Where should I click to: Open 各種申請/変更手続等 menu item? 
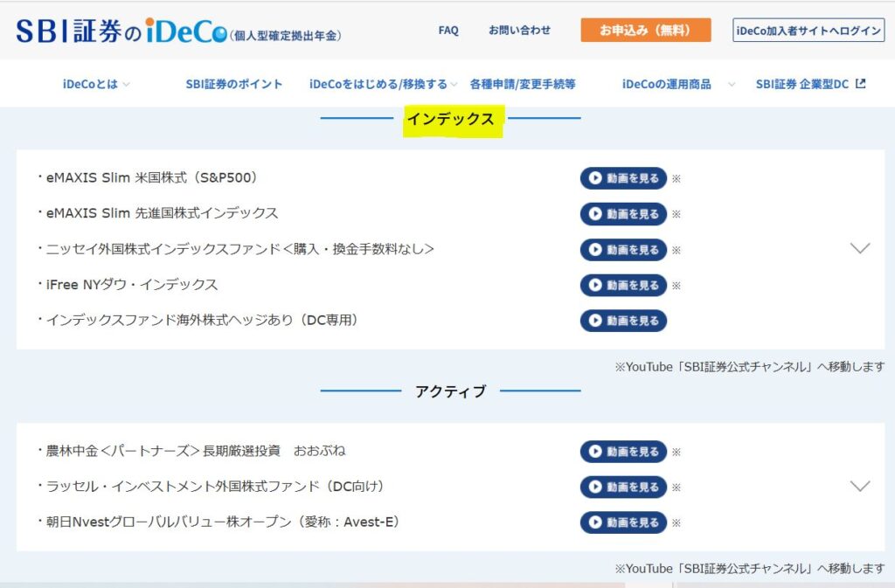pyautogui.click(x=523, y=85)
